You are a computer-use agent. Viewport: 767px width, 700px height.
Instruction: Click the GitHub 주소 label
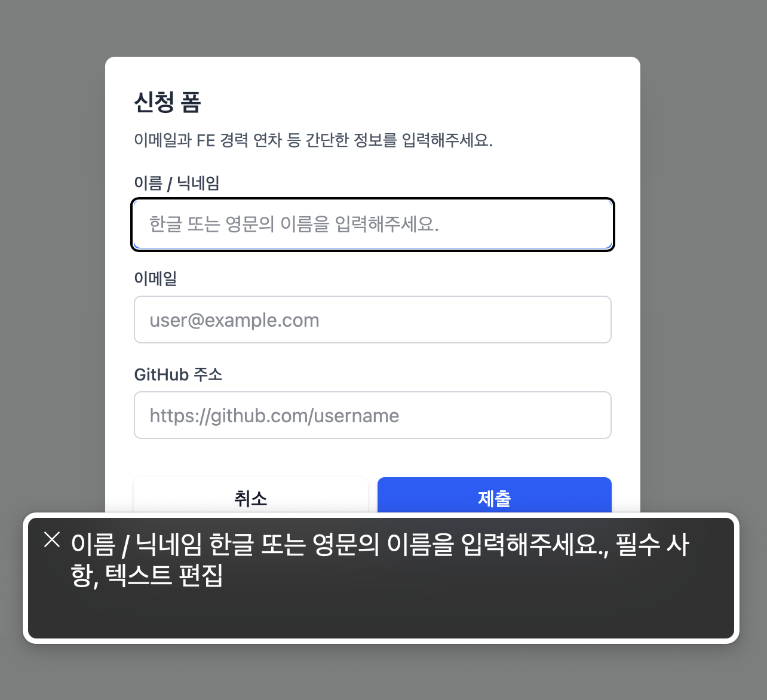tap(178, 374)
